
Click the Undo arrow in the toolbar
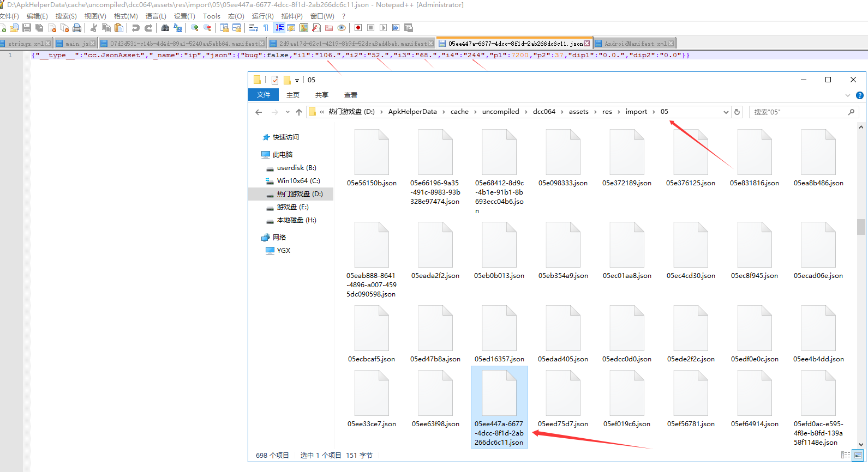(x=135, y=28)
